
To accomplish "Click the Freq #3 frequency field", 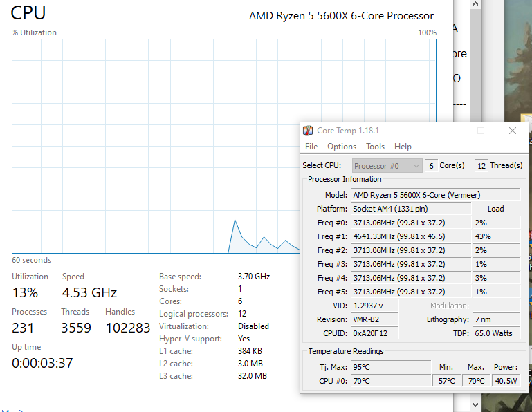I will (411, 264).
